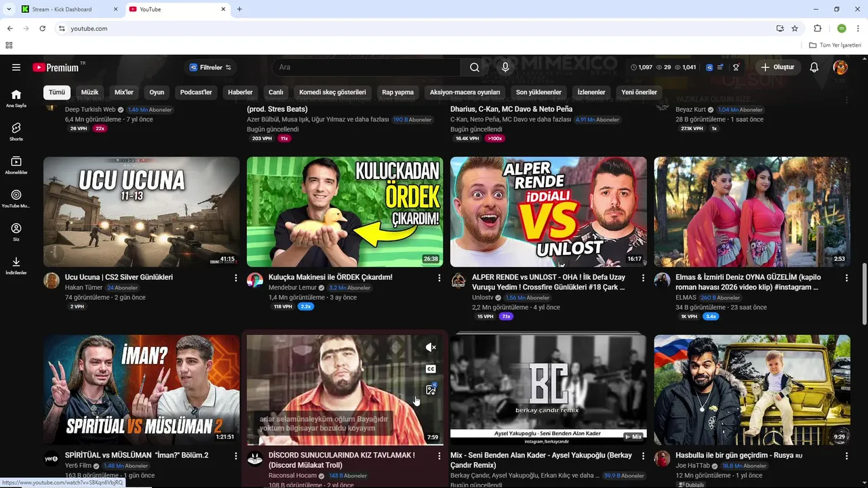Open notifications bell

[x=814, y=67]
